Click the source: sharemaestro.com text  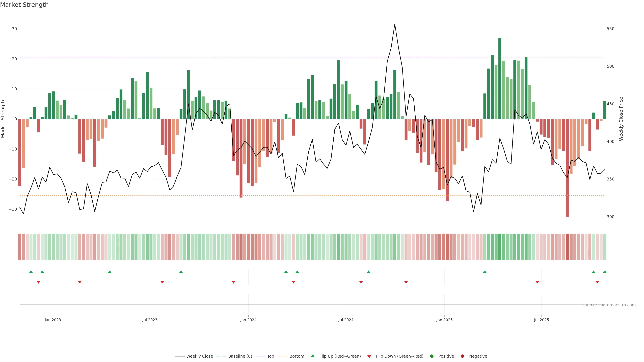point(609,305)
